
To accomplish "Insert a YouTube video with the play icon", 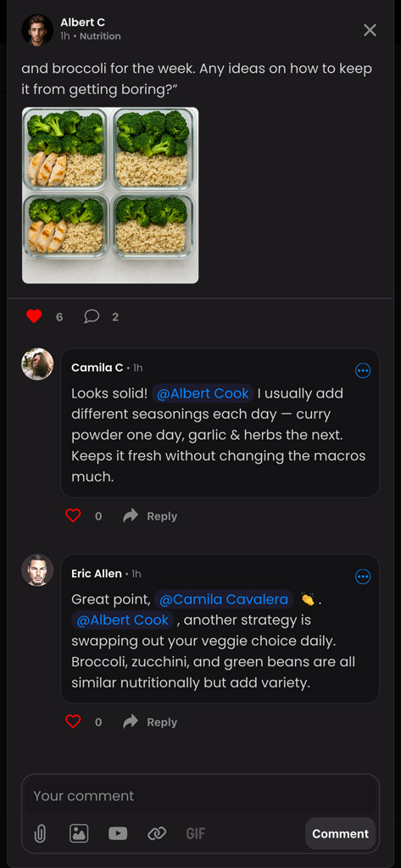I will (118, 833).
